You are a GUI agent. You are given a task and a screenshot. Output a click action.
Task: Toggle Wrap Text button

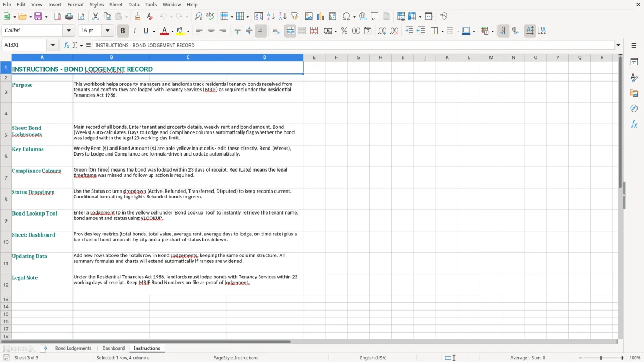[276, 31]
